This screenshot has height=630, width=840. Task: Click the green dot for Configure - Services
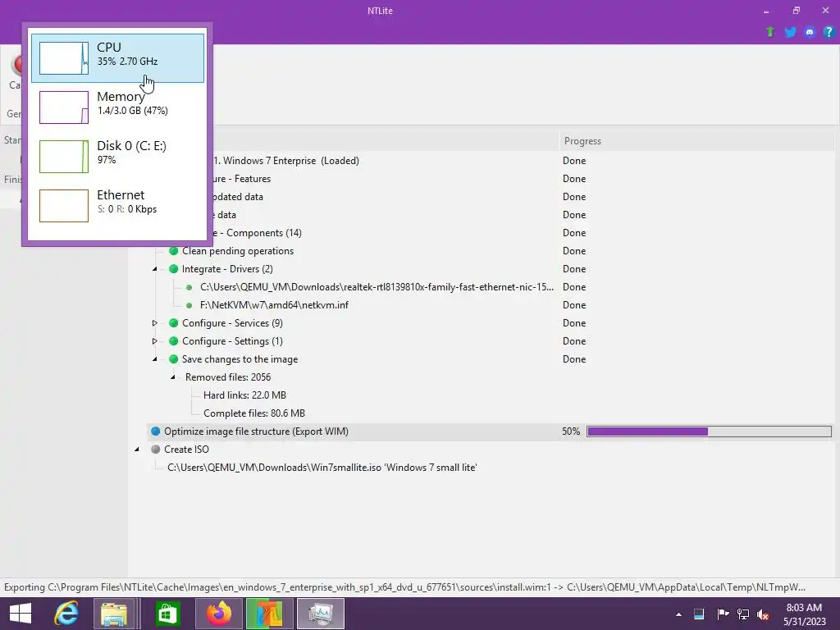coord(174,323)
